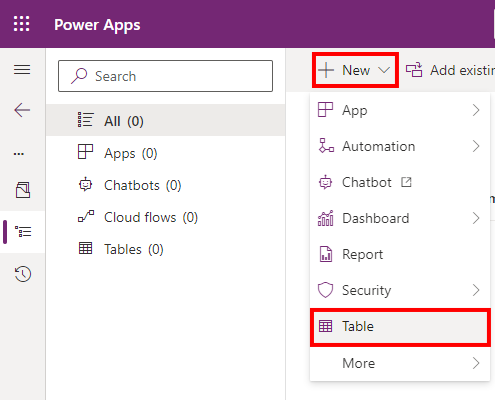Open the More submenu at menu bottom
This screenshot has width=495, height=400.
pyautogui.click(x=400, y=363)
